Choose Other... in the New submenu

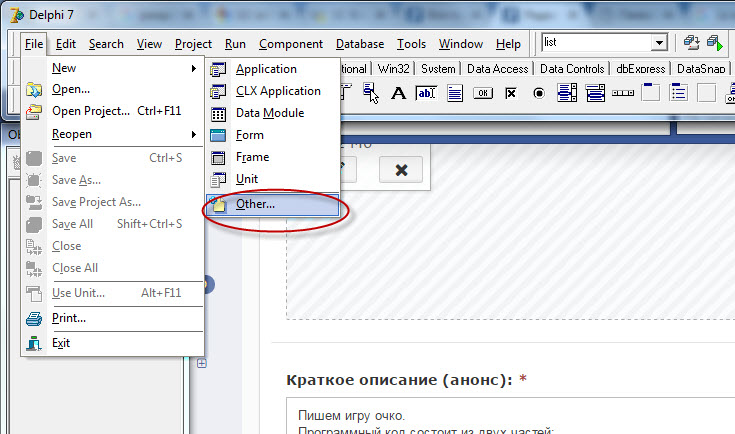[272, 205]
